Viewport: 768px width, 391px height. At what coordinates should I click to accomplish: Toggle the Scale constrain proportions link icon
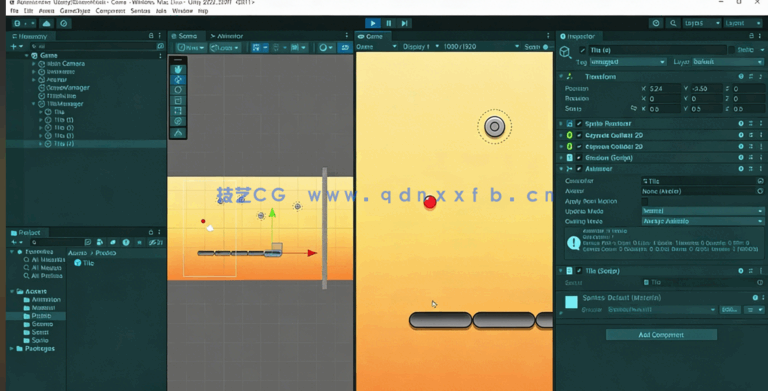634,108
